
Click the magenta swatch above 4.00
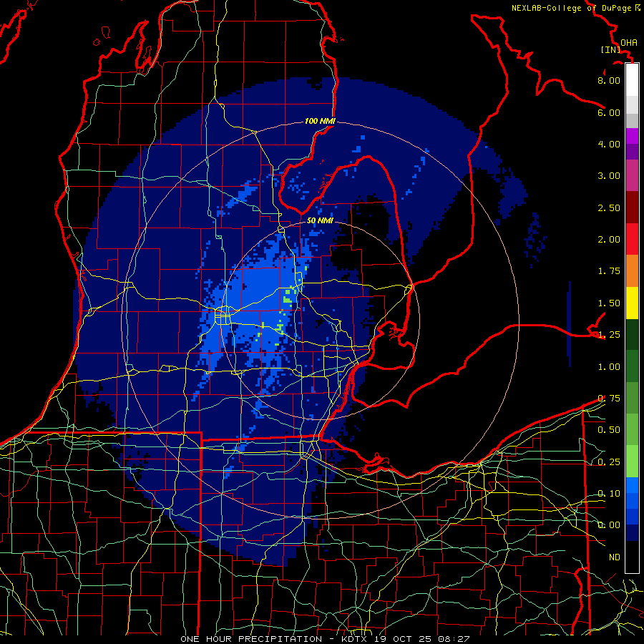click(x=632, y=136)
